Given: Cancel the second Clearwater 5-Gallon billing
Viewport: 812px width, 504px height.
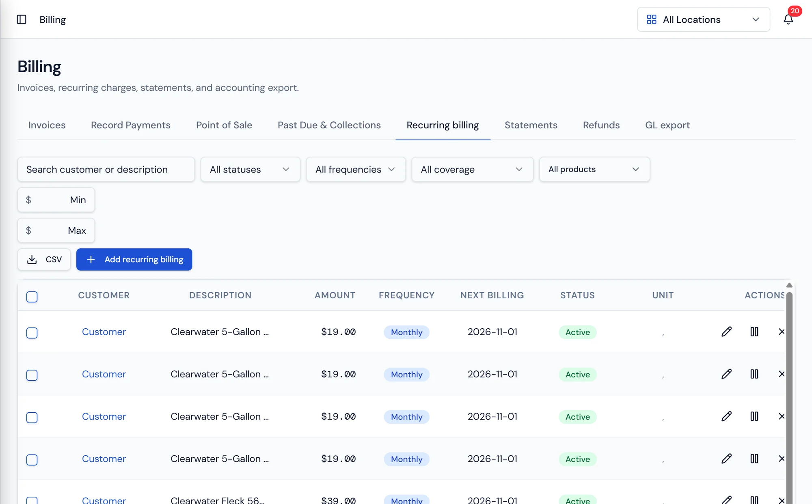Looking at the screenshot, I should pyautogui.click(x=781, y=374).
